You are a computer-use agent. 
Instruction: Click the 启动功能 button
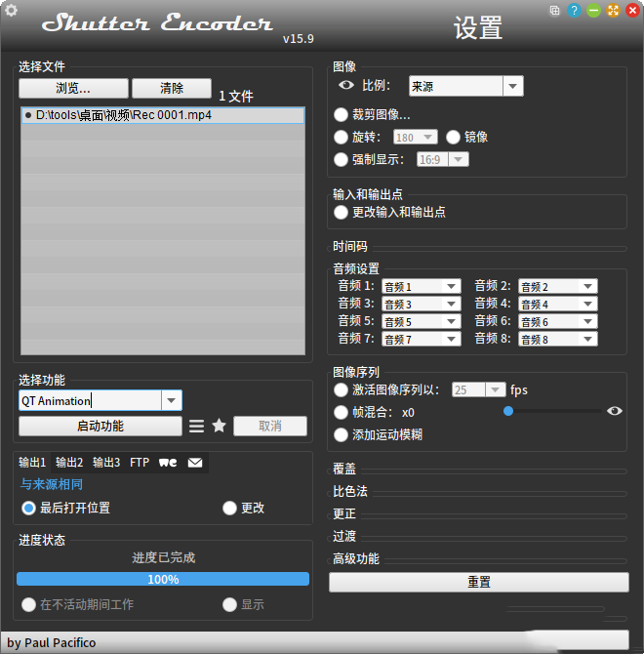[101, 426]
